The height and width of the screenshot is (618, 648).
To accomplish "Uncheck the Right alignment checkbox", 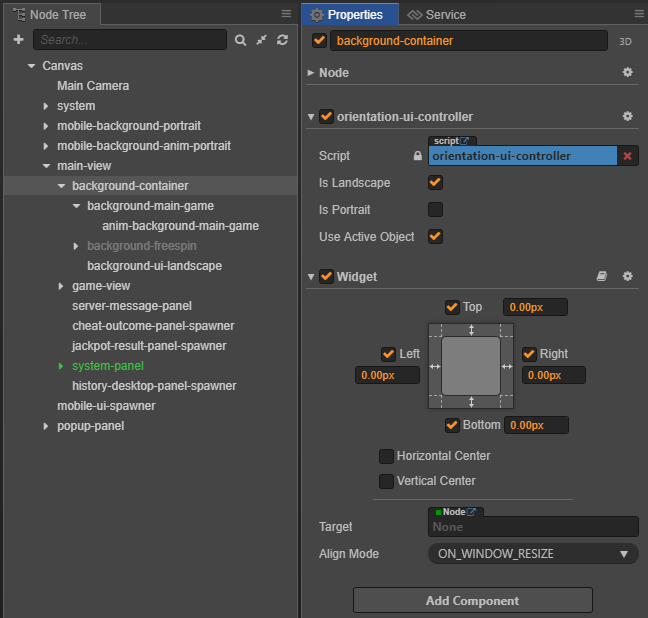I will point(529,354).
